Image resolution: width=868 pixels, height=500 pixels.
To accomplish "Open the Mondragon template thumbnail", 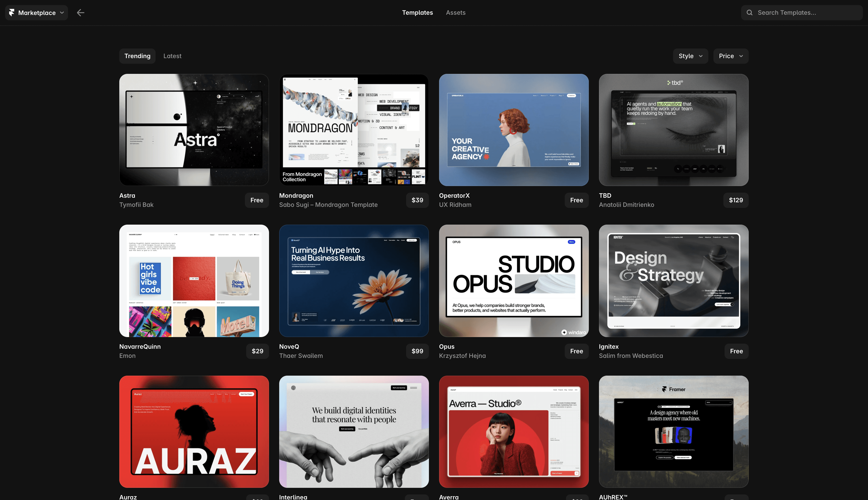I will coord(354,130).
